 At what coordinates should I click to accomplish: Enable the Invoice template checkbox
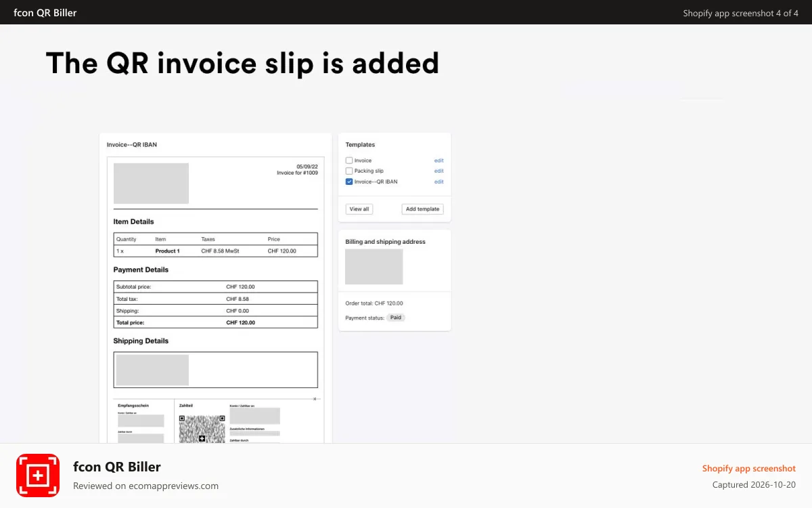[349, 161]
